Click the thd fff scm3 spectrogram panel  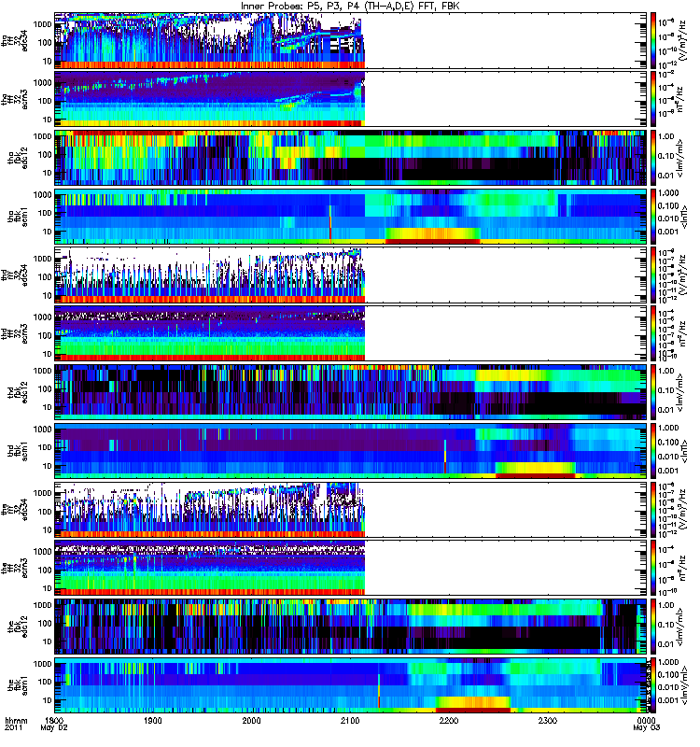click(351, 333)
